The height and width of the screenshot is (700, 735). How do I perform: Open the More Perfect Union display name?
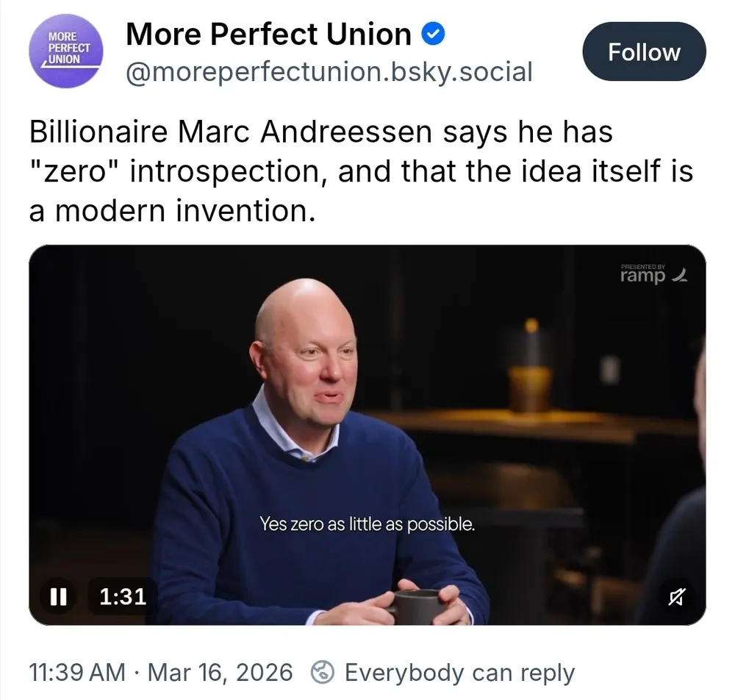268,34
